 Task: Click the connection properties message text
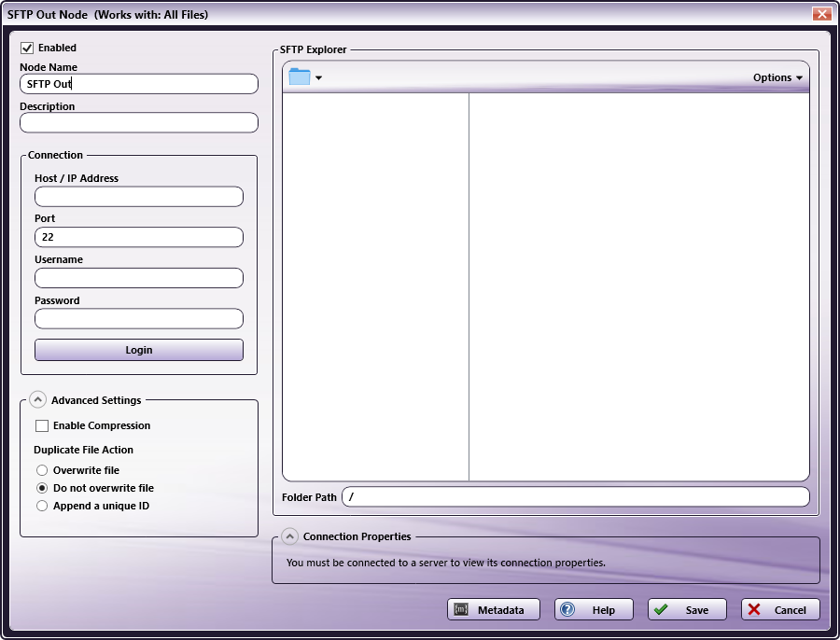446,563
